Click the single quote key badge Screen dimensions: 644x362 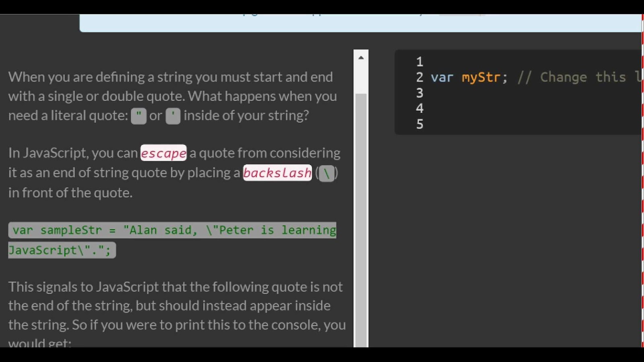[173, 116]
